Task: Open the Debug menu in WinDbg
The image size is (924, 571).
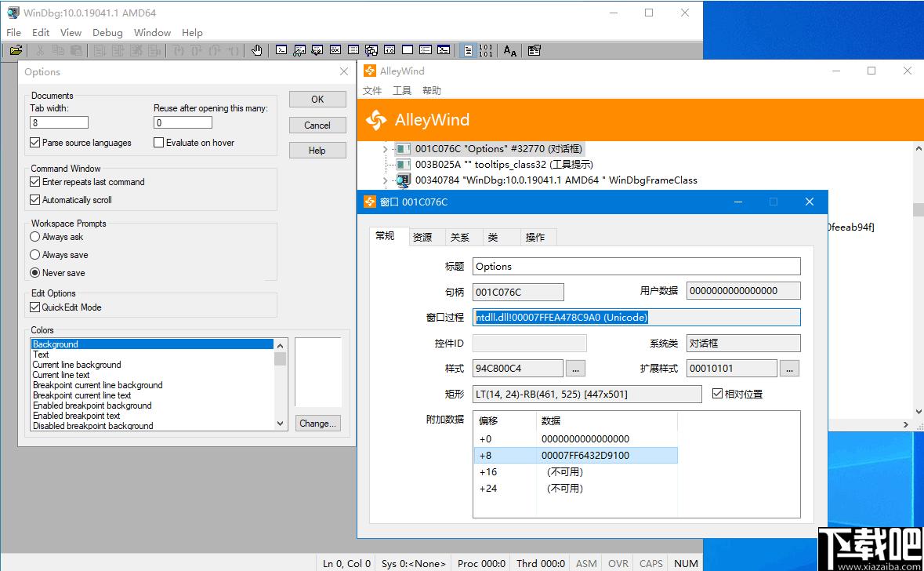Action: [x=107, y=33]
